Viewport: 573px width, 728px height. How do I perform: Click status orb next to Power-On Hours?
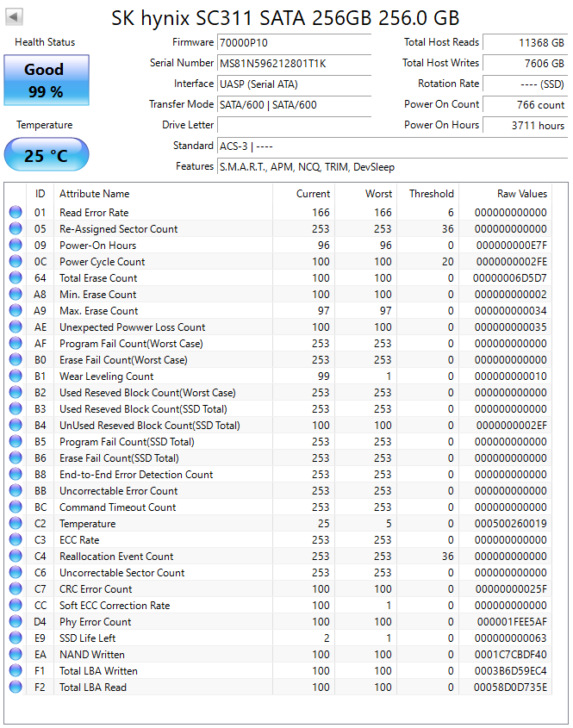pos(16,246)
